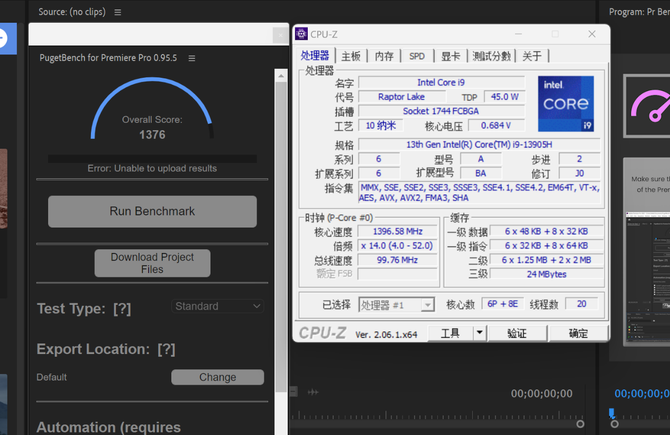Click the Source: (no clips) panel title
Image resolution: width=670 pixels, height=435 pixels.
(72, 12)
